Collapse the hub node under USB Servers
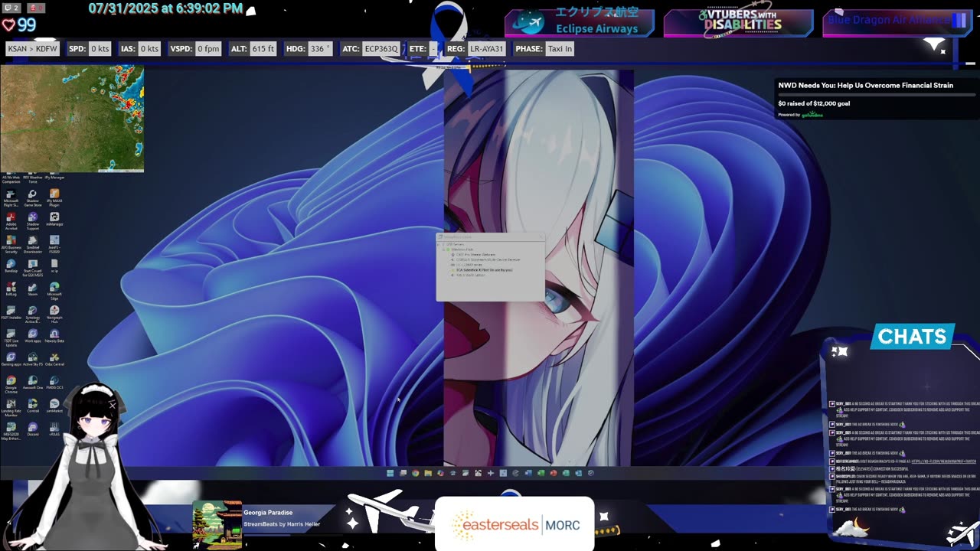Image resolution: width=980 pixels, height=551 pixels. point(443,249)
